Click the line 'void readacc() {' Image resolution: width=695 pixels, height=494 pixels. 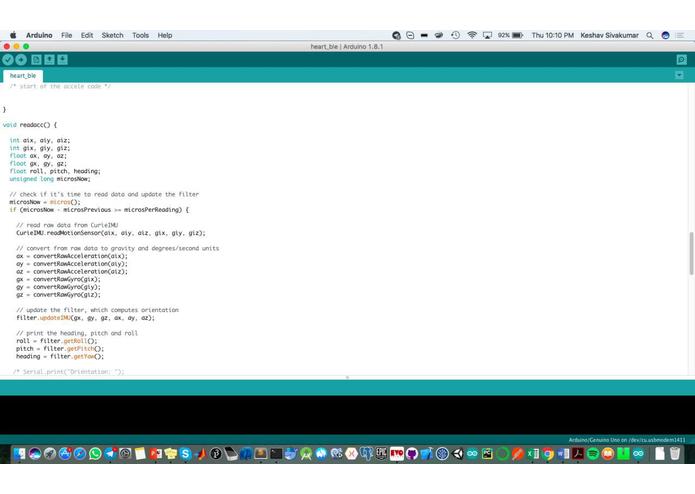pyautogui.click(x=30, y=125)
